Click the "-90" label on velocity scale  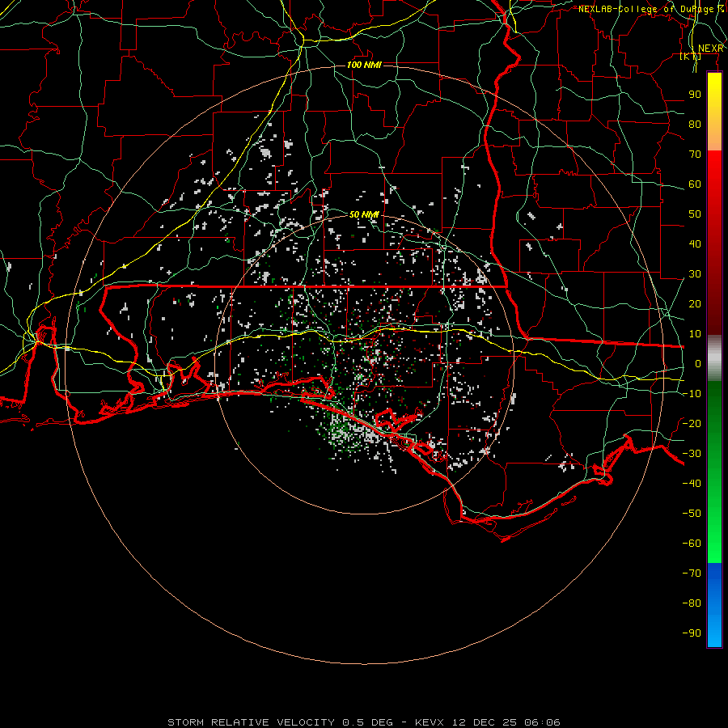click(692, 633)
